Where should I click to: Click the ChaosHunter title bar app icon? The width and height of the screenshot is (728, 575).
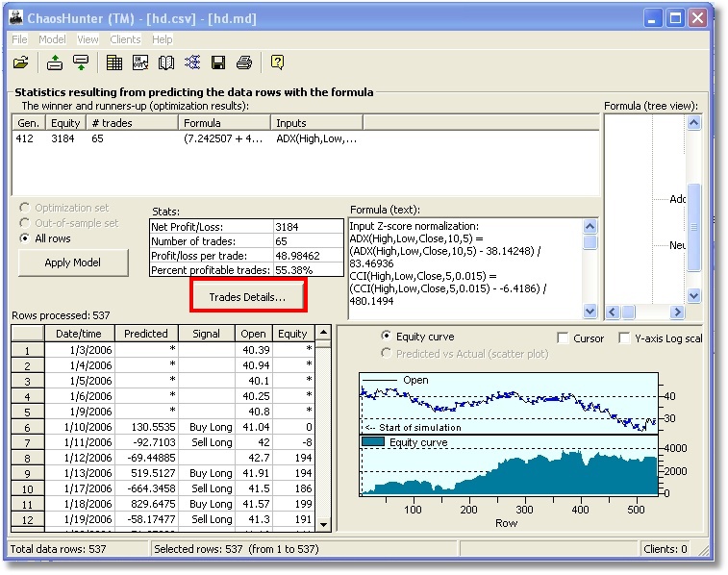tap(16, 17)
